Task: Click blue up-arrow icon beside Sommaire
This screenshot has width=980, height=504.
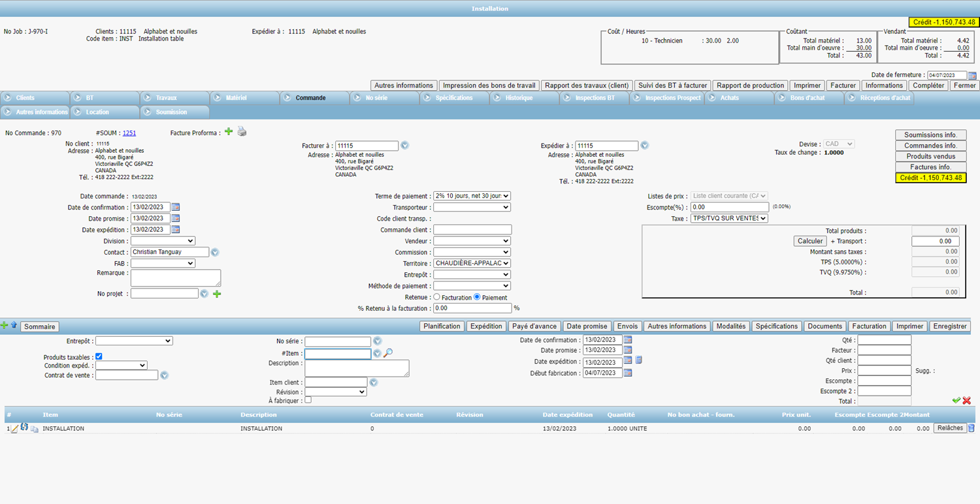Action: (14, 325)
